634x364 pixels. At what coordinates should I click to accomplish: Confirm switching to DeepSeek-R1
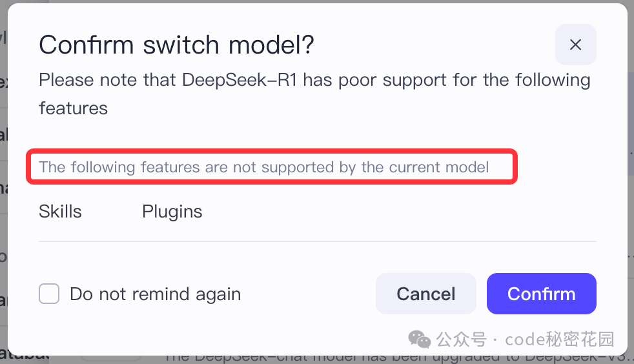click(x=542, y=294)
